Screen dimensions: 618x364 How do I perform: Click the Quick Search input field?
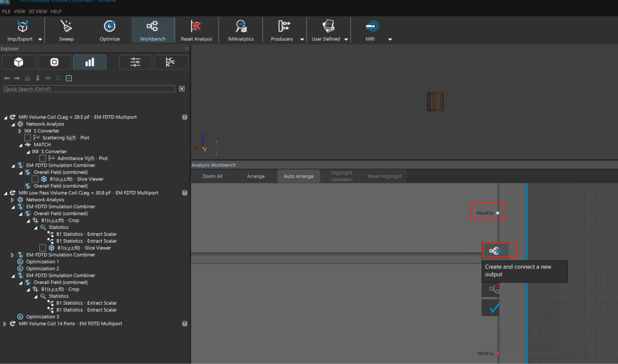coord(89,89)
